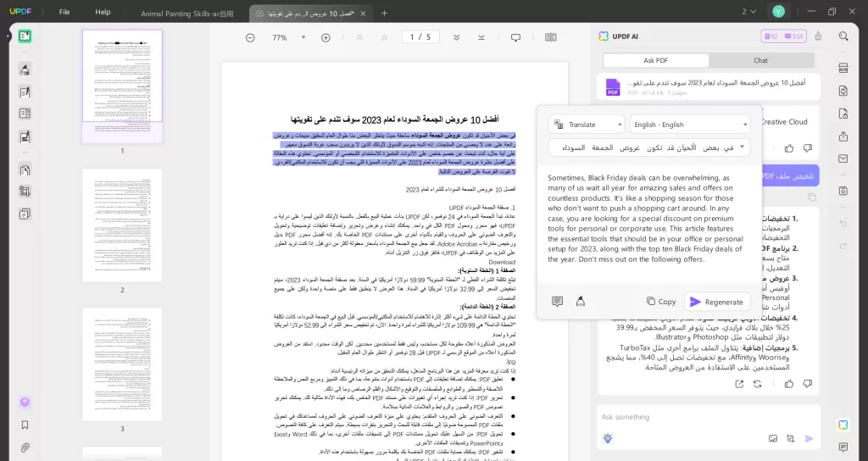Open the Reader mode icon in left sidebar
This screenshot has height=461, width=868.
(x=25, y=36)
